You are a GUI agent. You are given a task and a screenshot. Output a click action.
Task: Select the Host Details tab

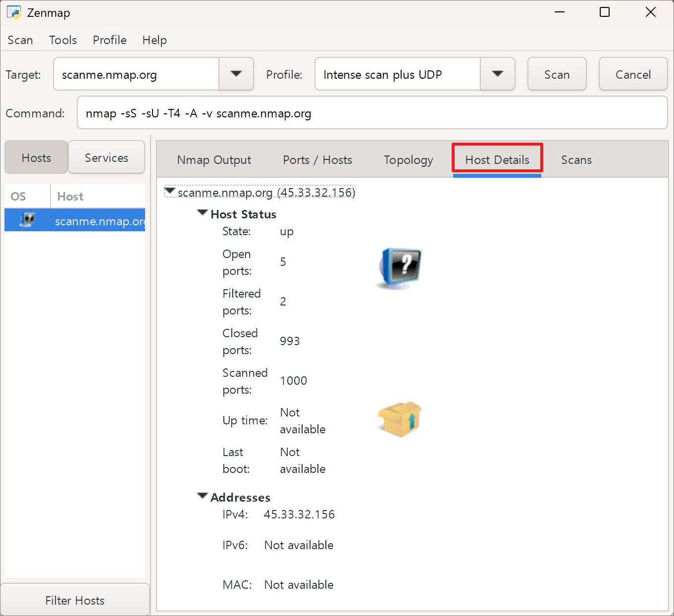tap(497, 160)
